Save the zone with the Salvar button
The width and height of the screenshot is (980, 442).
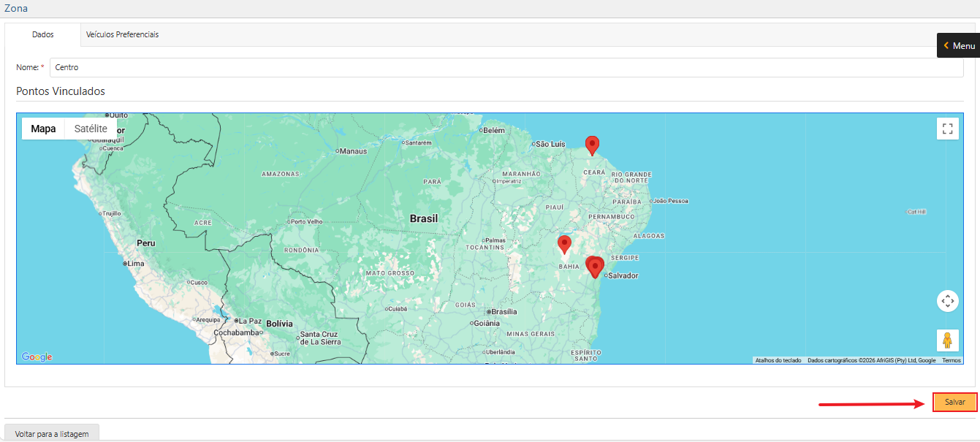pyautogui.click(x=954, y=402)
